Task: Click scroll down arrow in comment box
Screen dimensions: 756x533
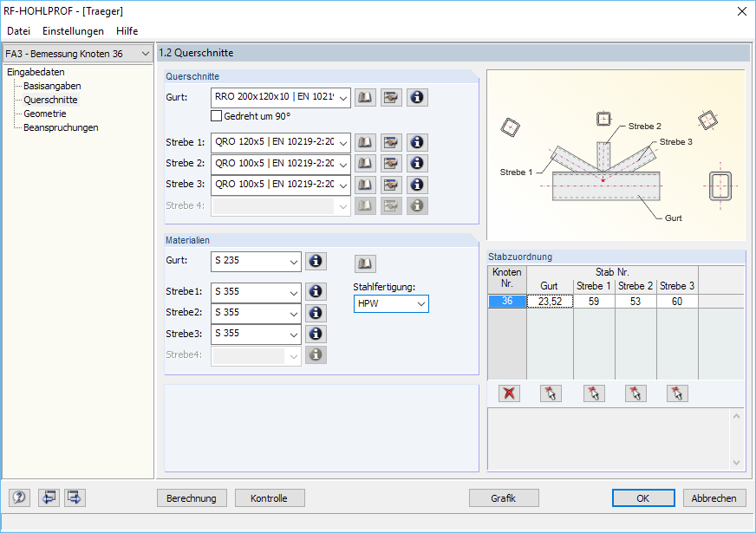Action: click(736, 463)
